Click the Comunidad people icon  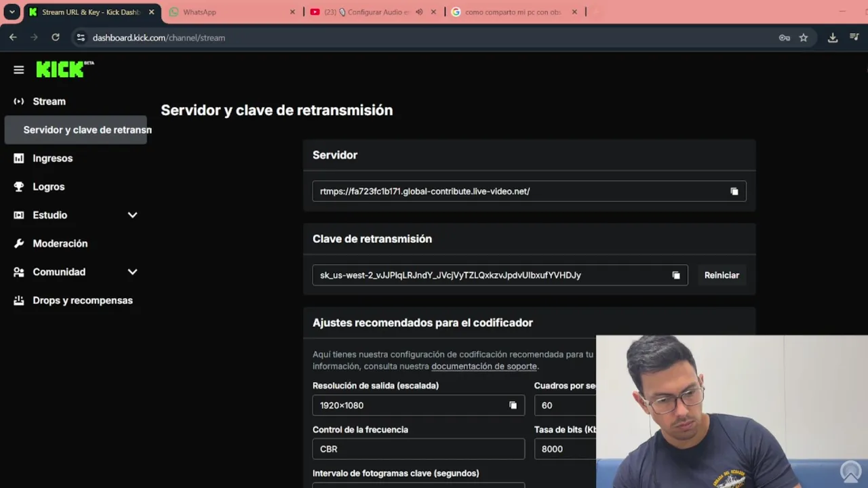tap(19, 272)
